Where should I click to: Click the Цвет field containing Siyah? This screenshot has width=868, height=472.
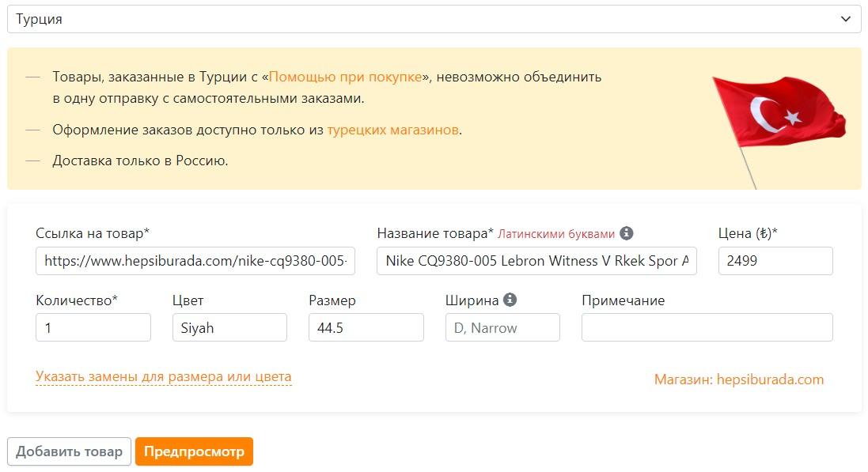229,327
